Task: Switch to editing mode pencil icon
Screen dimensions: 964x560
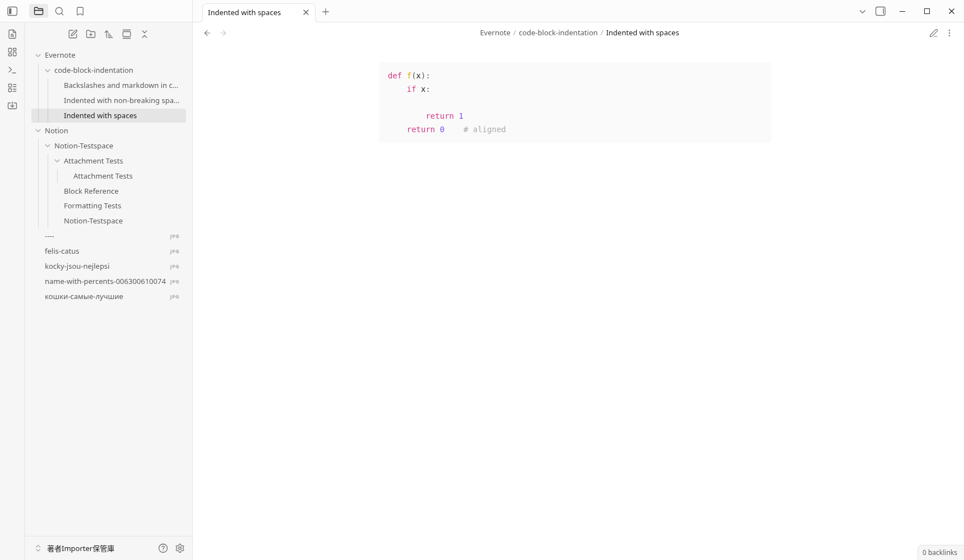Action: point(934,33)
